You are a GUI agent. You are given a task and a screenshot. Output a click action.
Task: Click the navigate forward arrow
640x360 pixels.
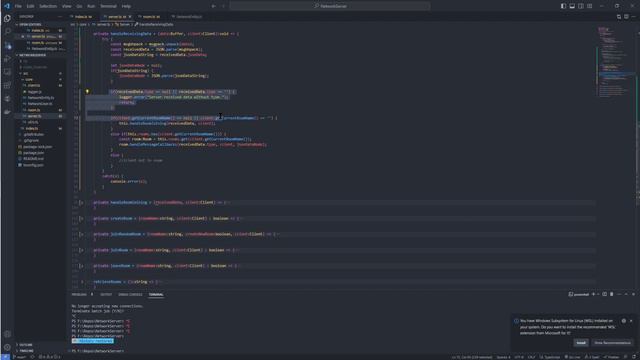[223, 6]
